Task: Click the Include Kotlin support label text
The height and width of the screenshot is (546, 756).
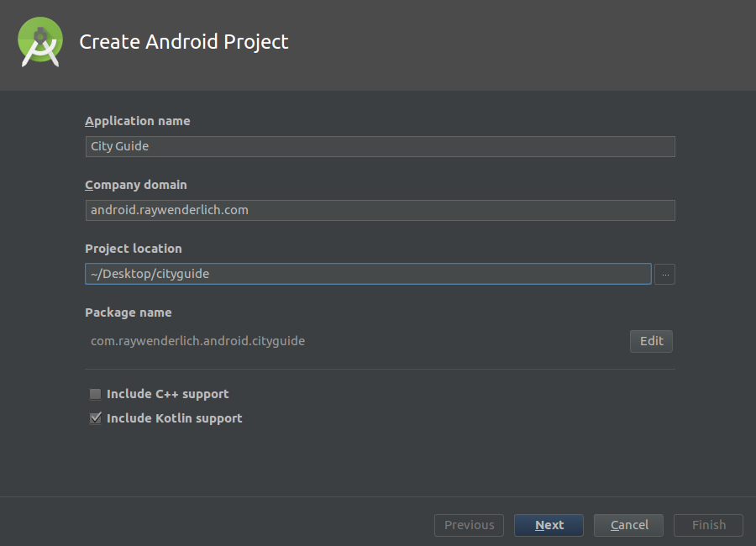Action: (x=175, y=418)
